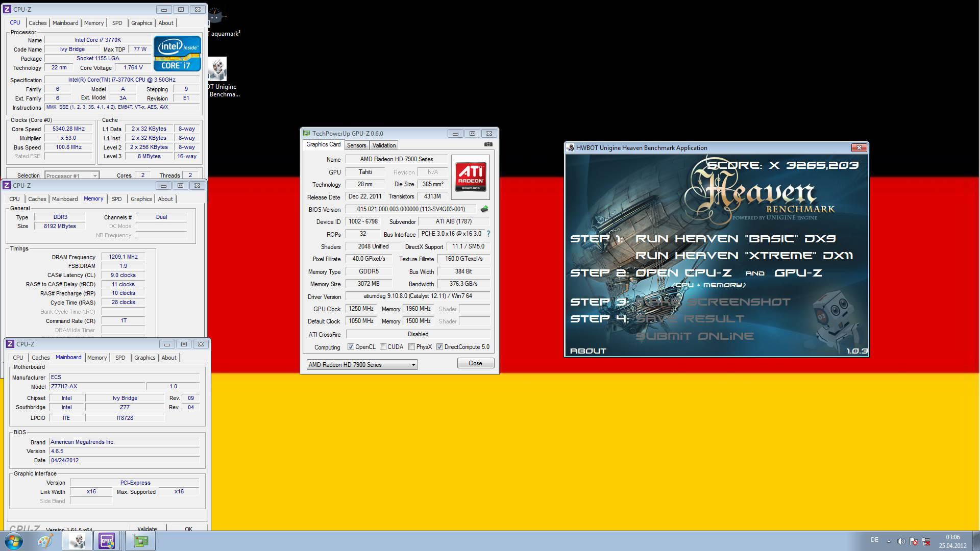Click the top CPU-Z window's title bar icon
Image resolution: width=980 pixels, height=551 pixels.
click(x=8, y=9)
